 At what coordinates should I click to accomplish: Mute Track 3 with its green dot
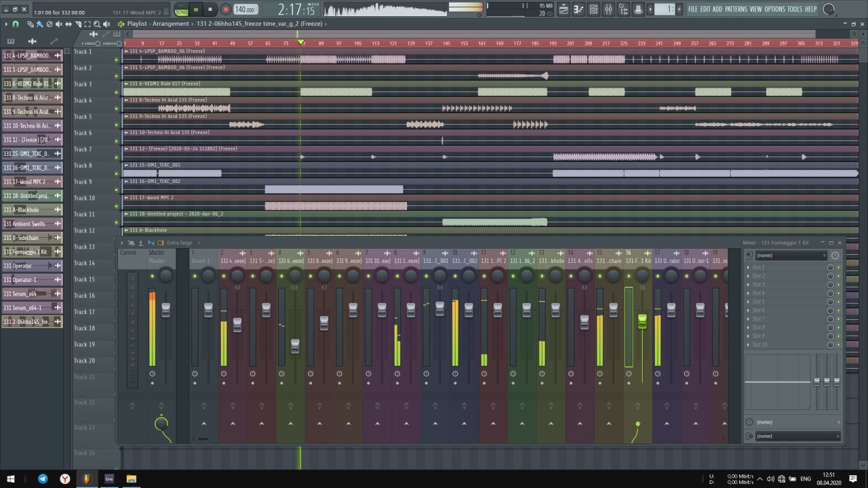pyautogui.click(x=116, y=92)
